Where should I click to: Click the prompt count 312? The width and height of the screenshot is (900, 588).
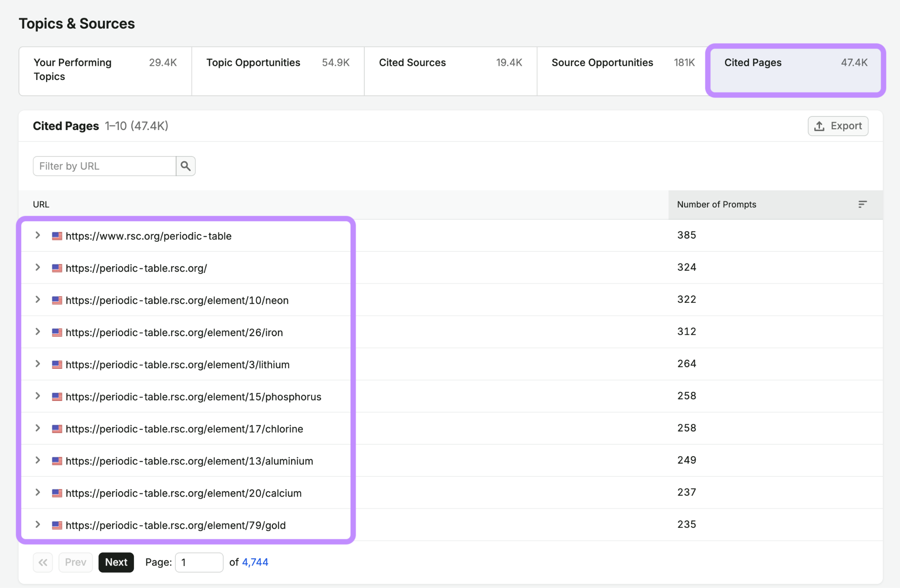pyautogui.click(x=686, y=331)
